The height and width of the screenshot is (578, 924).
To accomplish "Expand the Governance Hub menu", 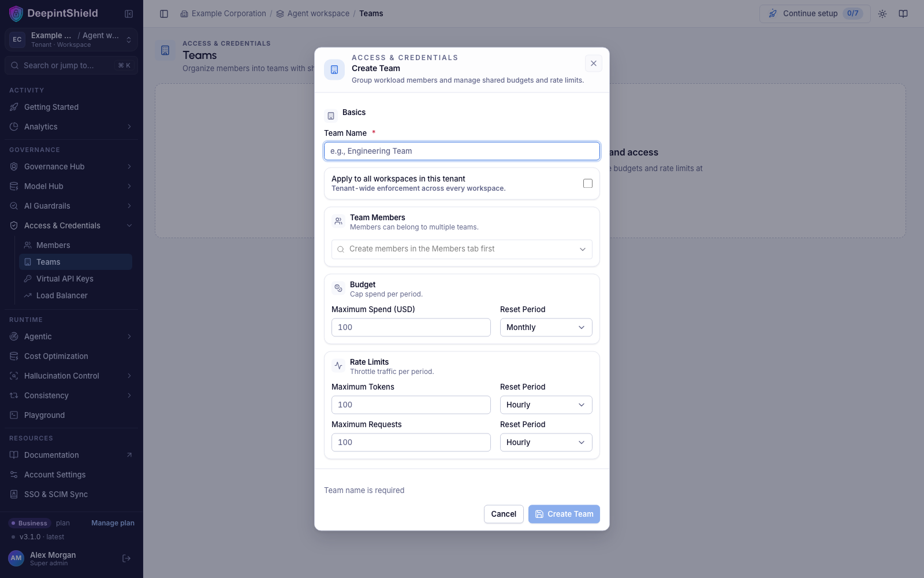I will [x=72, y=166].
